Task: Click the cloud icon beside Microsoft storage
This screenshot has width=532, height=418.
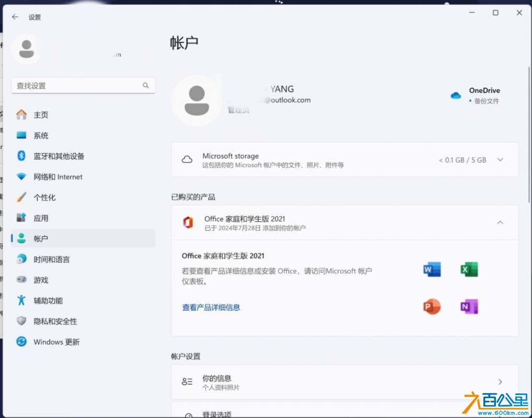Action: coord(187,160)
